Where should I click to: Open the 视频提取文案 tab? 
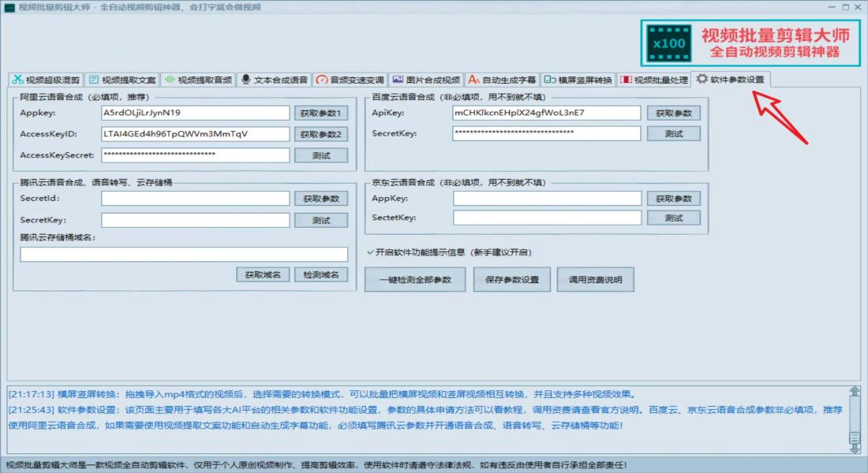[x=121, y=80]
